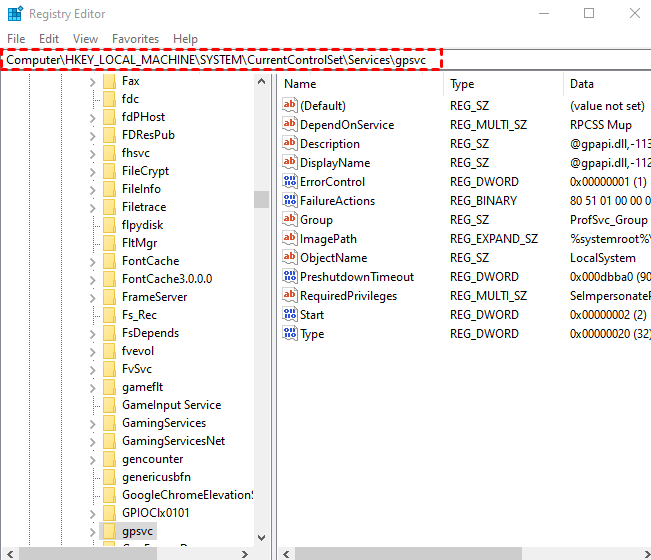Click the Name column header
The width and height of the screenshot is (651, 560).
tap(360, 84)
